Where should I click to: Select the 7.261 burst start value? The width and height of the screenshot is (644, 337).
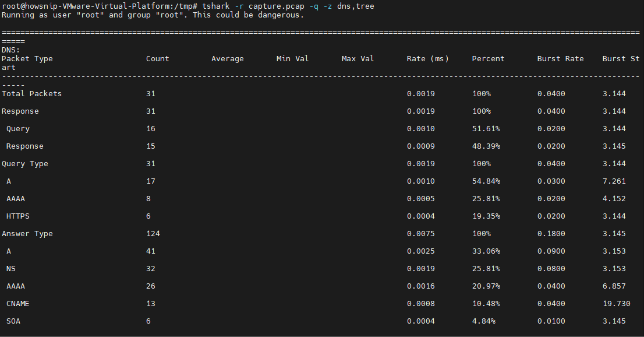click(x=614, y=181)
